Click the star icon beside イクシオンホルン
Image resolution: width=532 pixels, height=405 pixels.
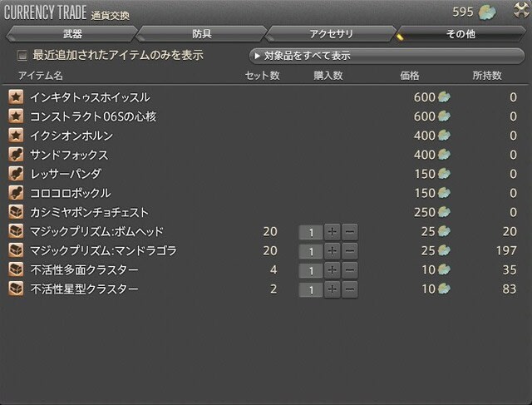tap(16, 136)
